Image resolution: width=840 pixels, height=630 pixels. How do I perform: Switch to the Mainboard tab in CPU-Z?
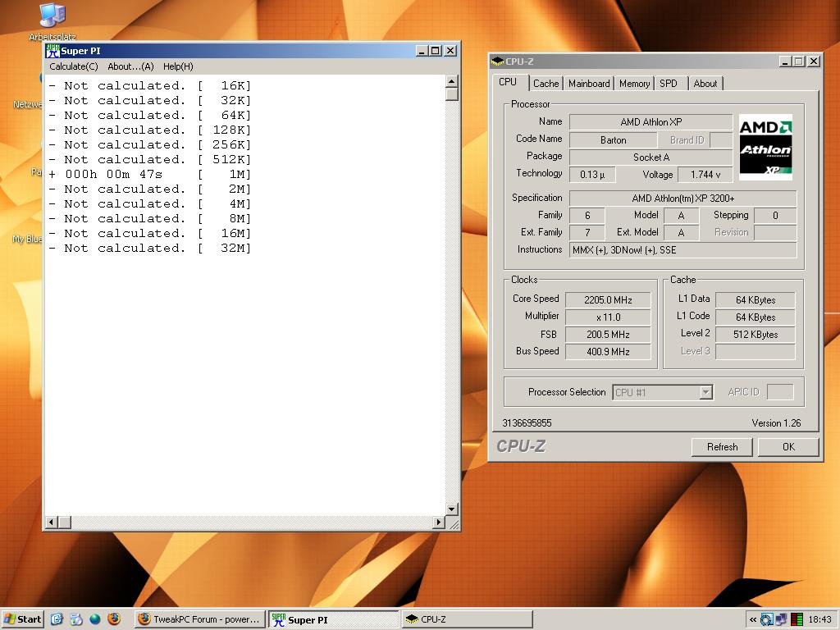coord(589,84)
